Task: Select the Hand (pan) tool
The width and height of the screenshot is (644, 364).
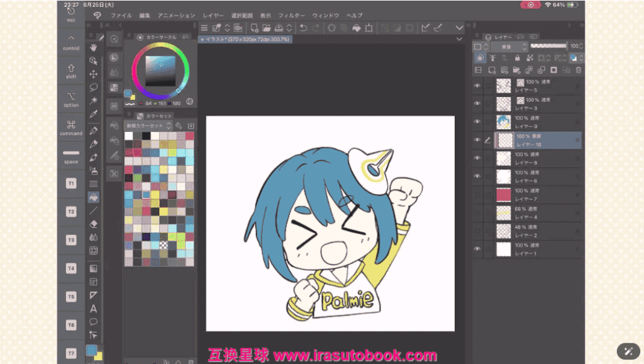Action: pyautogui.click(x=93, y=47)
